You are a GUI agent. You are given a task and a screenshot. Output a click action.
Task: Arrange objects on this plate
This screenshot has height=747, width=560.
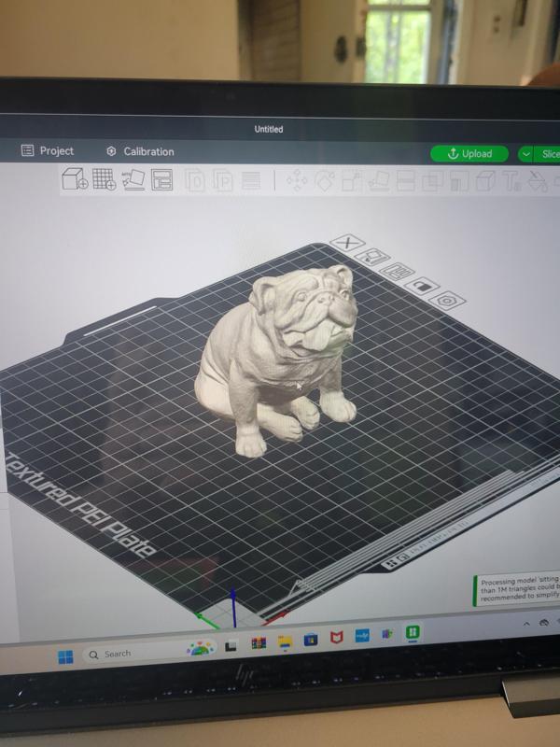click(x=398, y=272)
